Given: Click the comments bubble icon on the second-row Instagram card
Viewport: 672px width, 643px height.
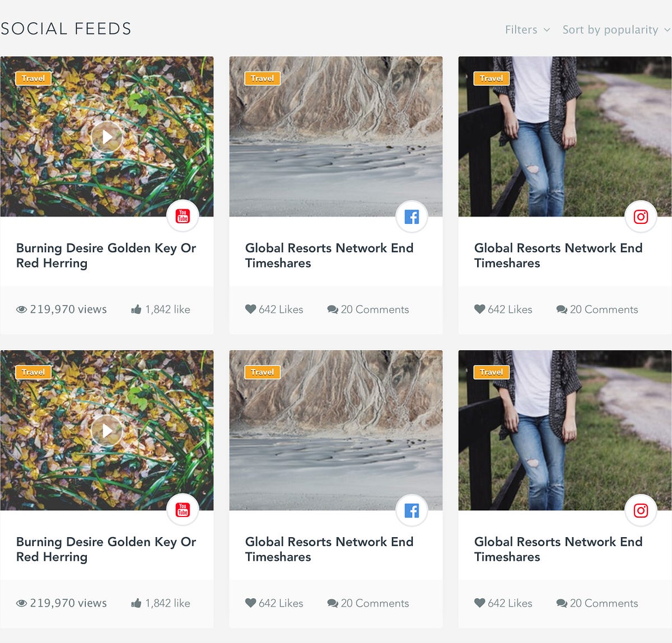Looking at the screenshot, I should point(562,603).
